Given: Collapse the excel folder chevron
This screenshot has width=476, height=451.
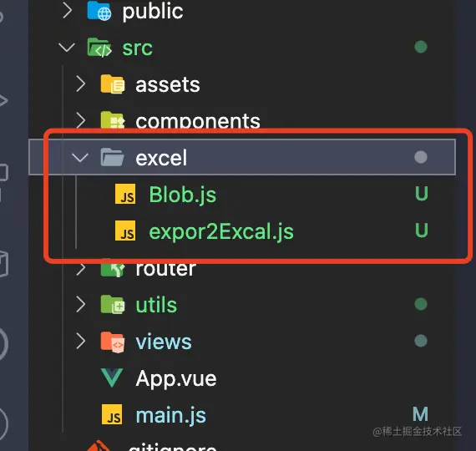Looking at the screenshot, I should [80, 157].
